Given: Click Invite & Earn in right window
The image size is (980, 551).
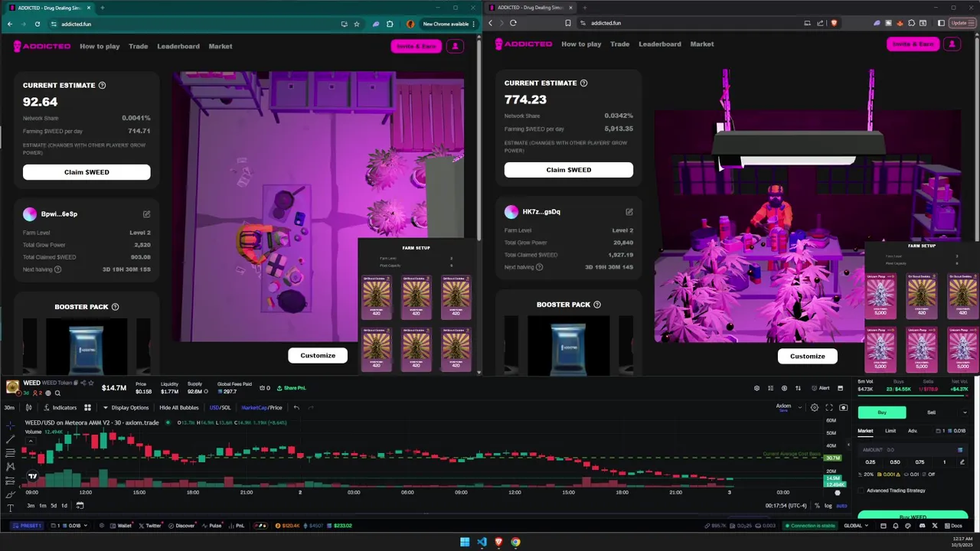Looking at the screenshot, I should pyautogui.click(x=913, y=44).
